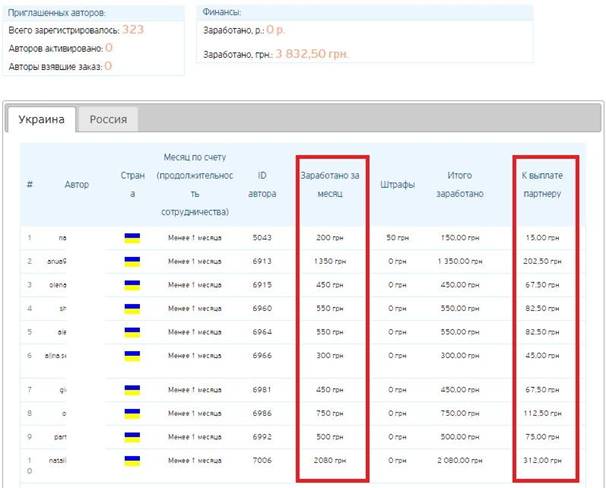
Task: Click the 'Итого заработано' column header
Action: [x=460, y=184]
